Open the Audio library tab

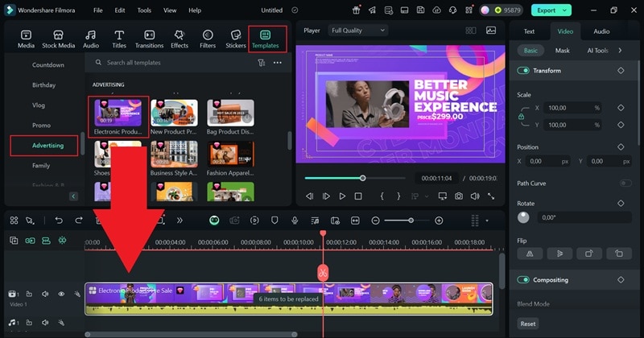coord(91,39)
